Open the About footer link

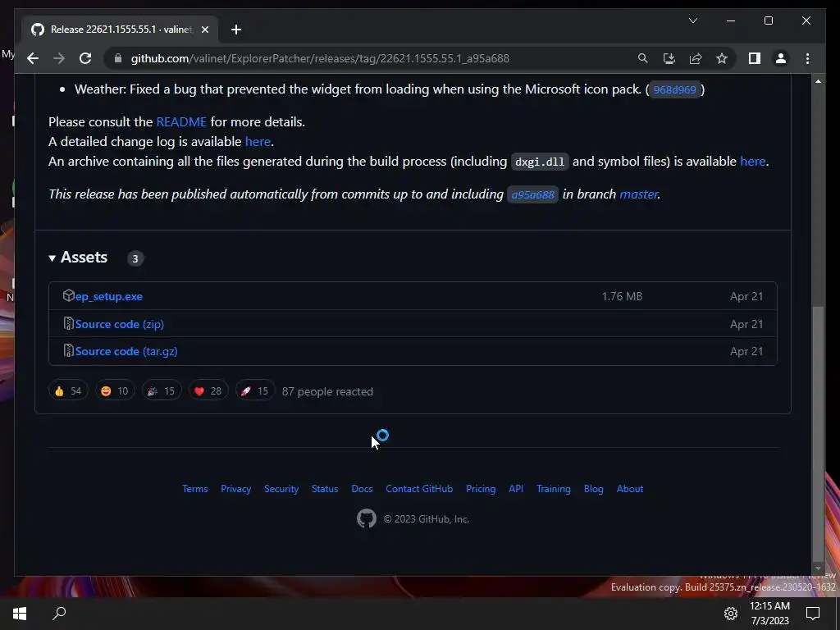coord(630,489)
